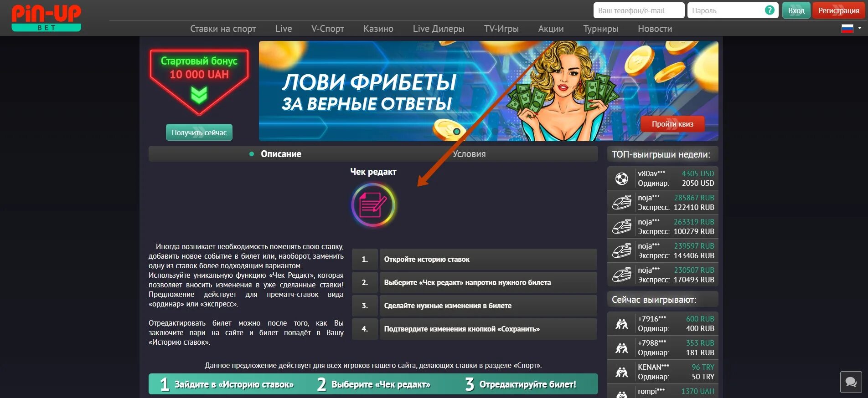Open the V-Спорт menu item
Image resolution: width=868 pixels, height=398 pixels.
pyautogui.click(x=328, y=29)
